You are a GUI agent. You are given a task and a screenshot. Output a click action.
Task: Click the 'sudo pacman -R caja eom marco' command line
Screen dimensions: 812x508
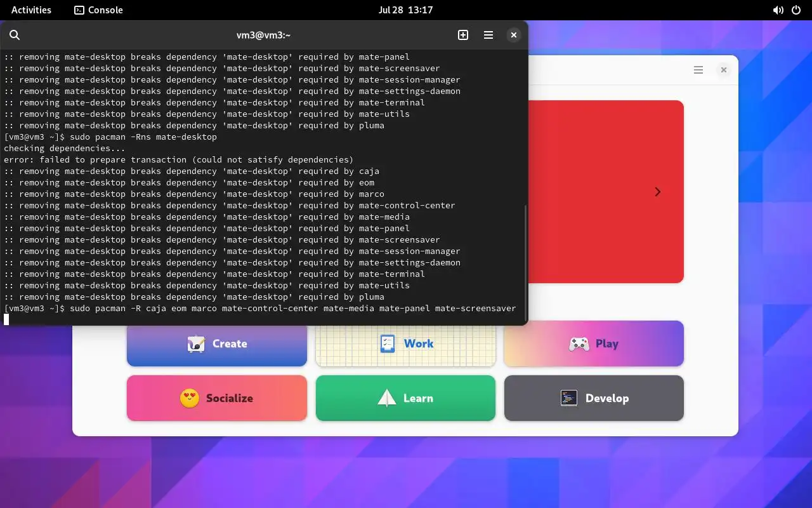tap(260, 308)
